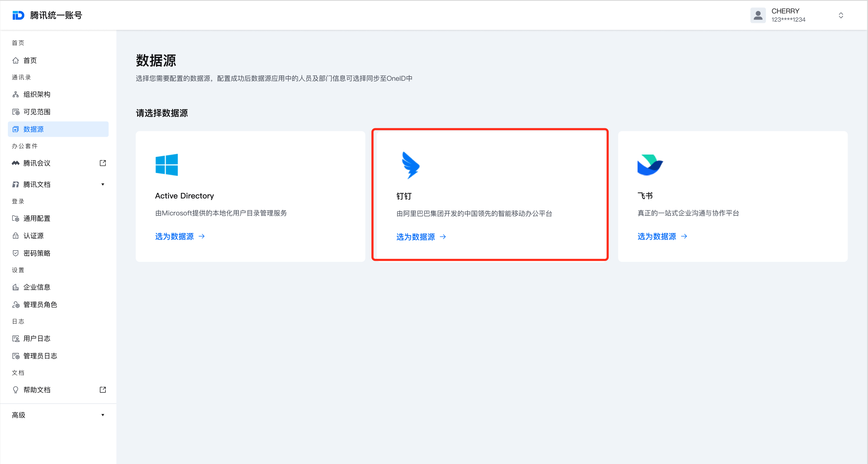
Task: Click the Tencent ID logo icon
Action: click(18, 15)
